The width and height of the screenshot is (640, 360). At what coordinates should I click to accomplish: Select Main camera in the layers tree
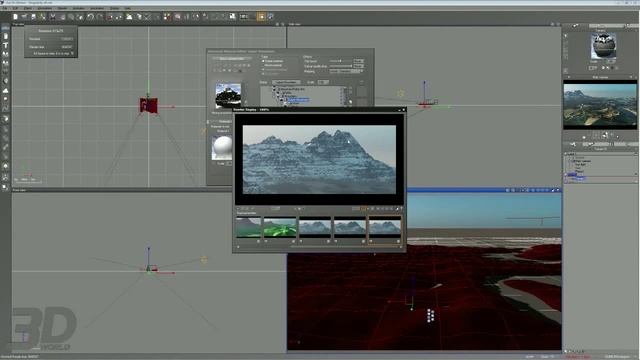point(582,161)
